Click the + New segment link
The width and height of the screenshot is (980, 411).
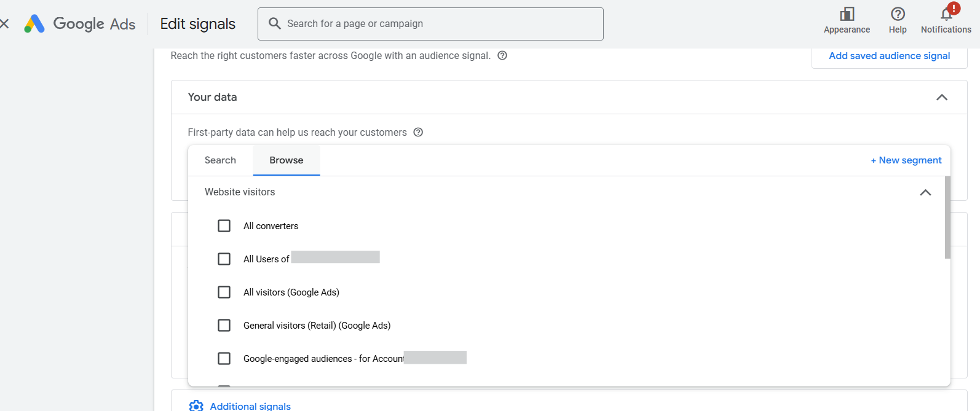coord(906,160)
